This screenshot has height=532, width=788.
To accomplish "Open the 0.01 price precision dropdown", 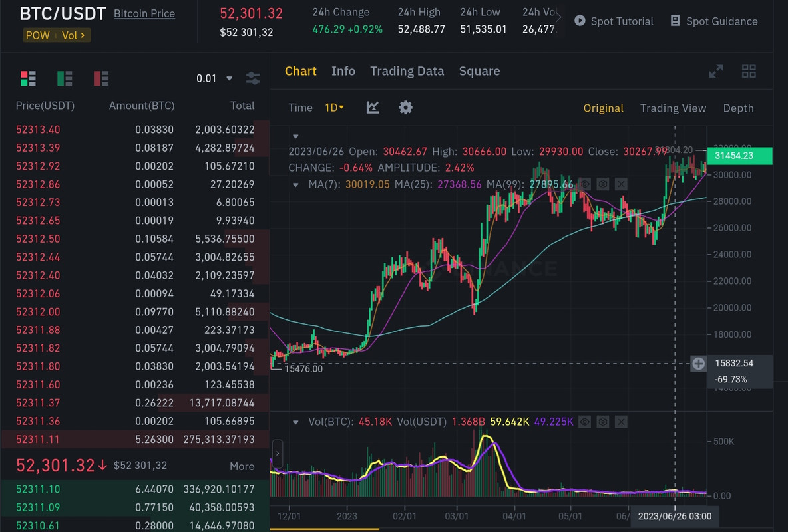I will 214,78.
